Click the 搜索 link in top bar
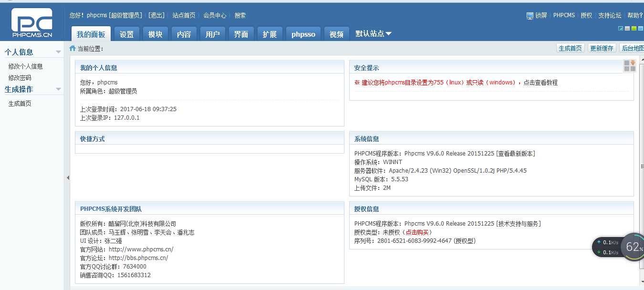Image resolution: width=644 pixels, height=290 pixels. 240,15
